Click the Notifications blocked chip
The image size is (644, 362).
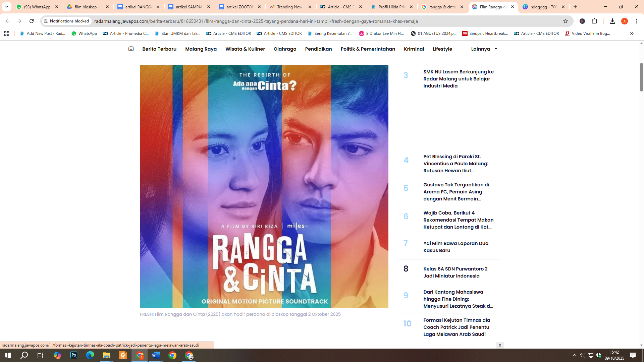(x=66, y=21)
